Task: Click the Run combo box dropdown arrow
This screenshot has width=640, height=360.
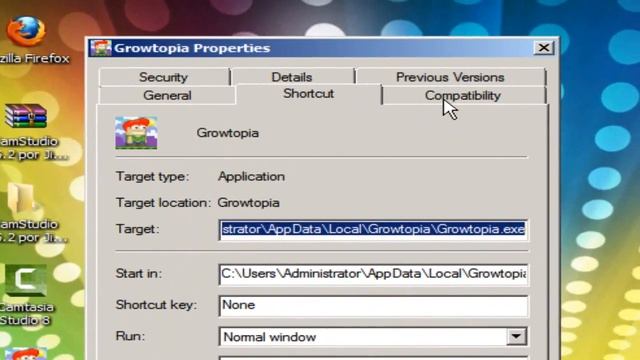Action: (516, 337)
